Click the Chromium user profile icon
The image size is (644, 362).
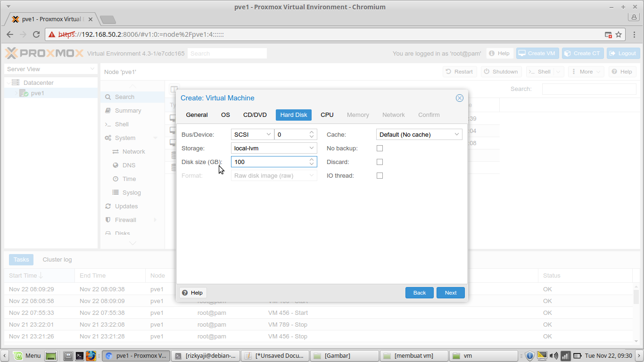pyautogui.click(x=634, y=17)
